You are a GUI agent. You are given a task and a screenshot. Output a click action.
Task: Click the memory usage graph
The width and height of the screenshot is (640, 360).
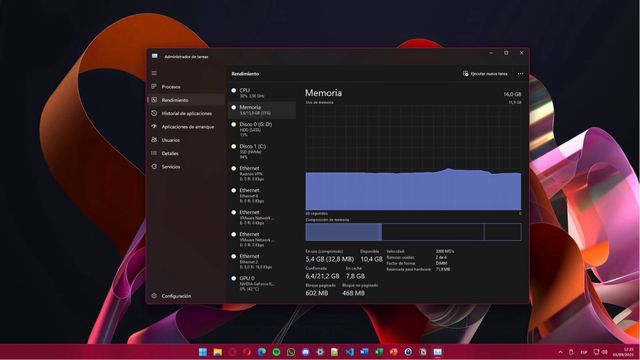tap(413, 158)
